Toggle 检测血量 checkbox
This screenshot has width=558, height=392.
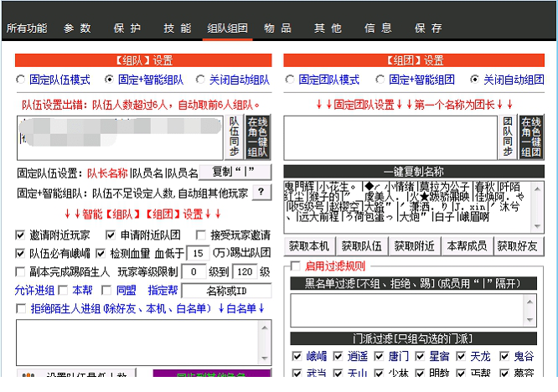tap(101, 253)
